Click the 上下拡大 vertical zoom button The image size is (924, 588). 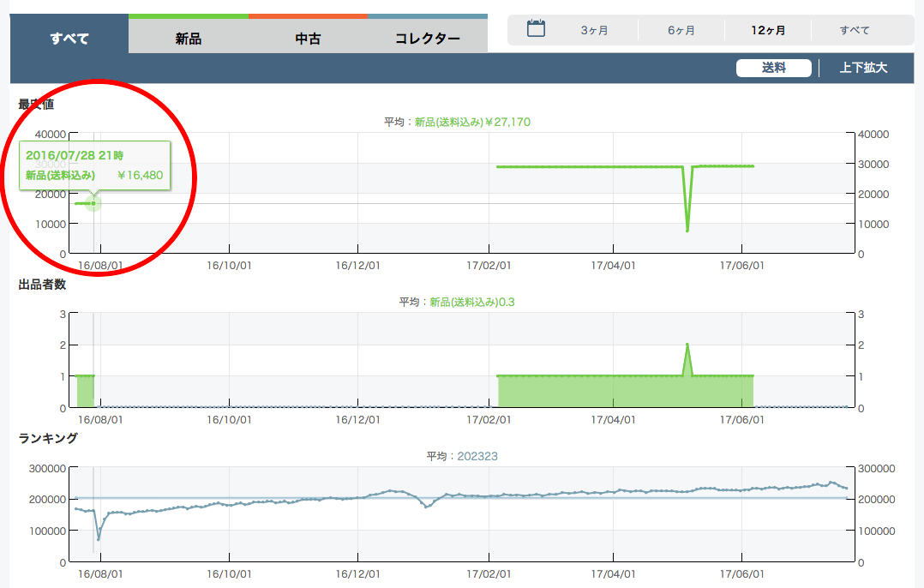tap(863, 68)
